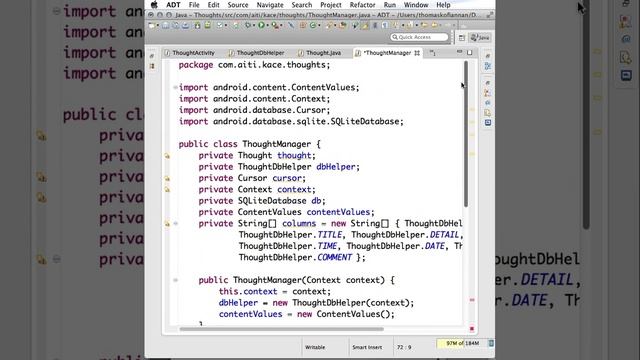Click warning marker beside 'private Context context'
640x360 pixels.
coord(167,189)
